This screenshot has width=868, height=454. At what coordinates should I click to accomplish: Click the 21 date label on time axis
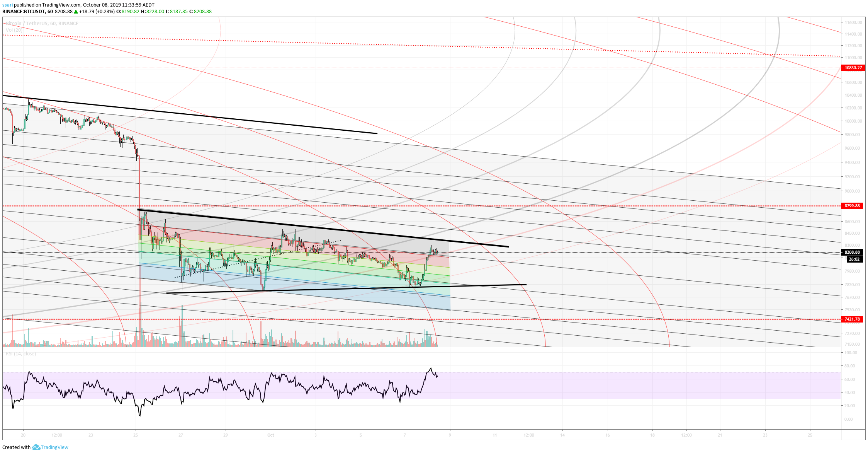(720, 435)
